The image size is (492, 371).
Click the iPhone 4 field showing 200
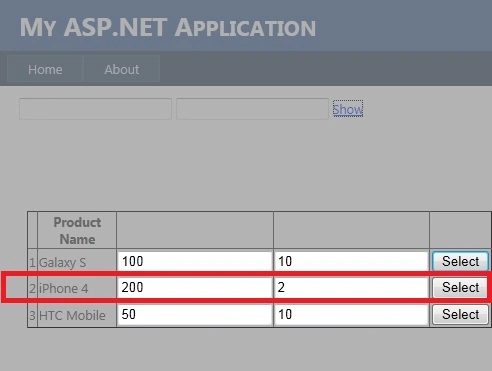[195, 287]
